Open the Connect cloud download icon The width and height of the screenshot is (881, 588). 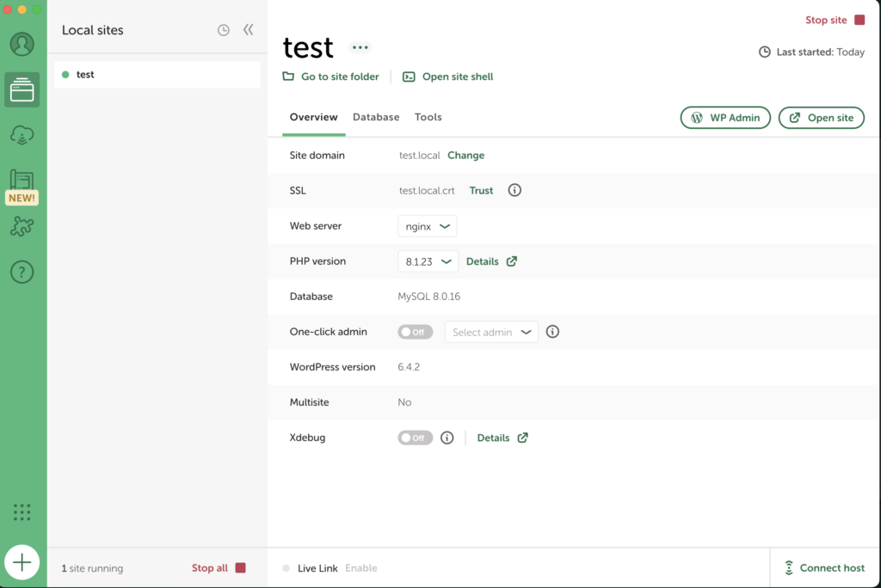click(22, 135)
